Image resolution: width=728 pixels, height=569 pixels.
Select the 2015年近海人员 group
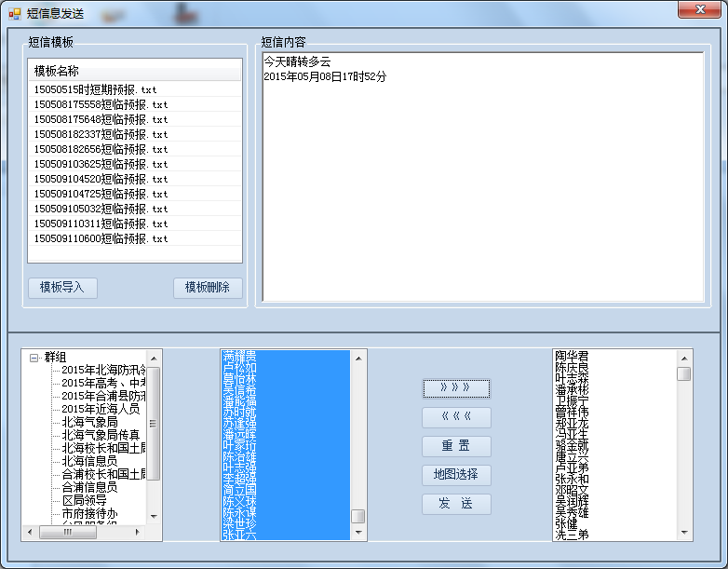(101, 409)
